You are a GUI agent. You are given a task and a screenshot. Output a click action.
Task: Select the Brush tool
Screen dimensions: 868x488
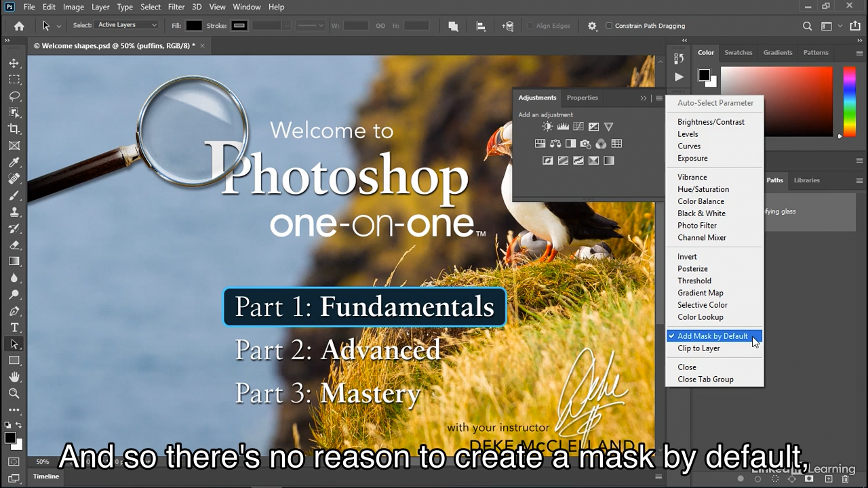click(14, 195)
